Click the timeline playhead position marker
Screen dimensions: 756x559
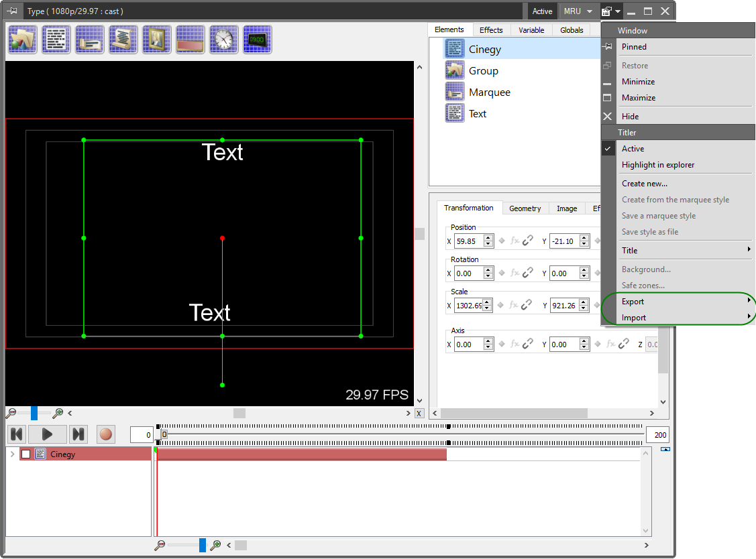[x=164, y=435]
